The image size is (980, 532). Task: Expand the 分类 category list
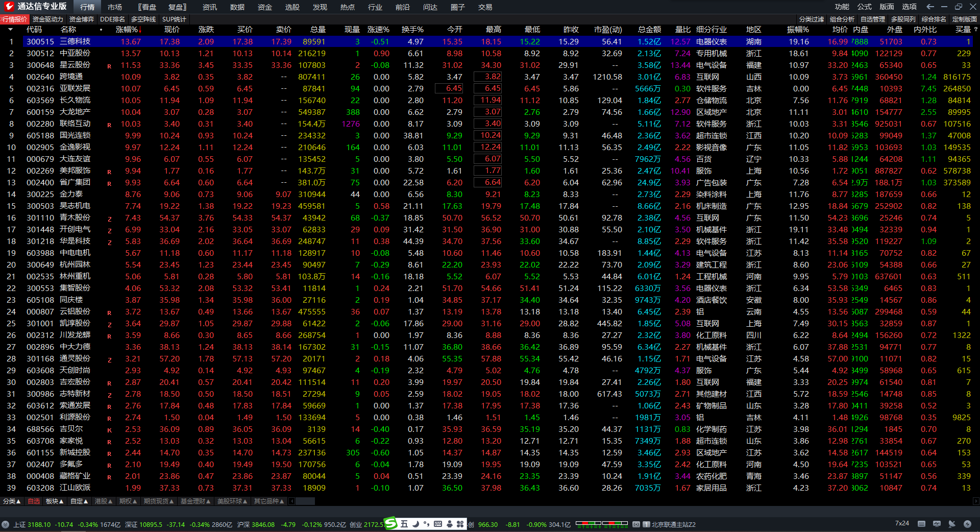pyautogui.click(x=12, y=501)
